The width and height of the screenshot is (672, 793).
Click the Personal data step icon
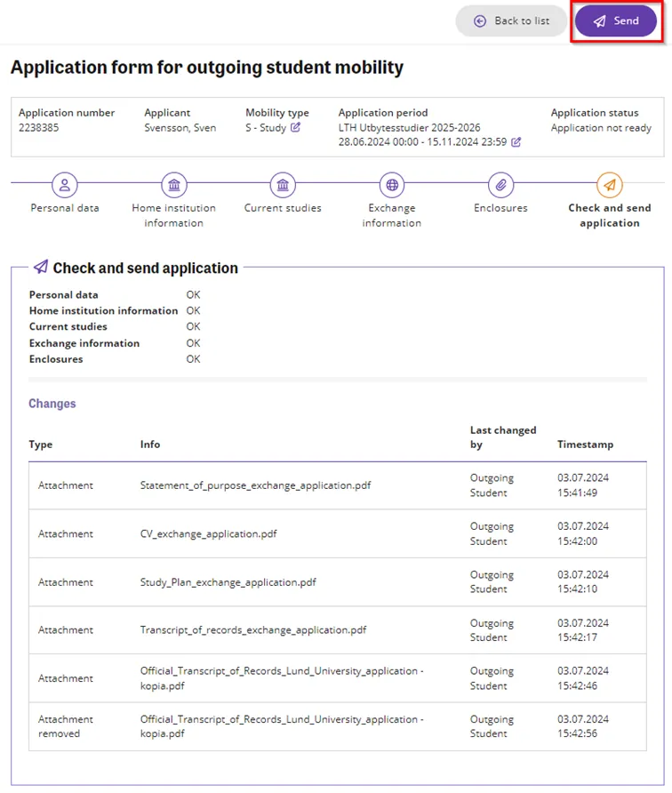[x=65, y=185]
